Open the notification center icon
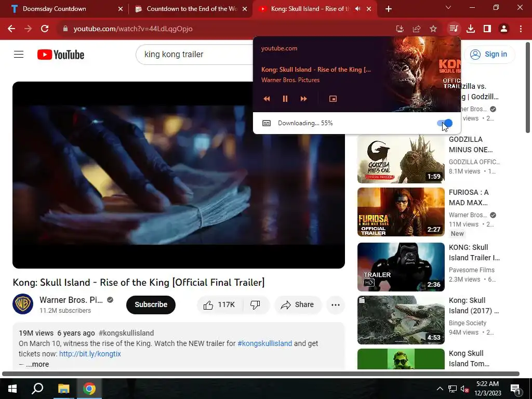532x399 pixels. [x=516, y=389]
